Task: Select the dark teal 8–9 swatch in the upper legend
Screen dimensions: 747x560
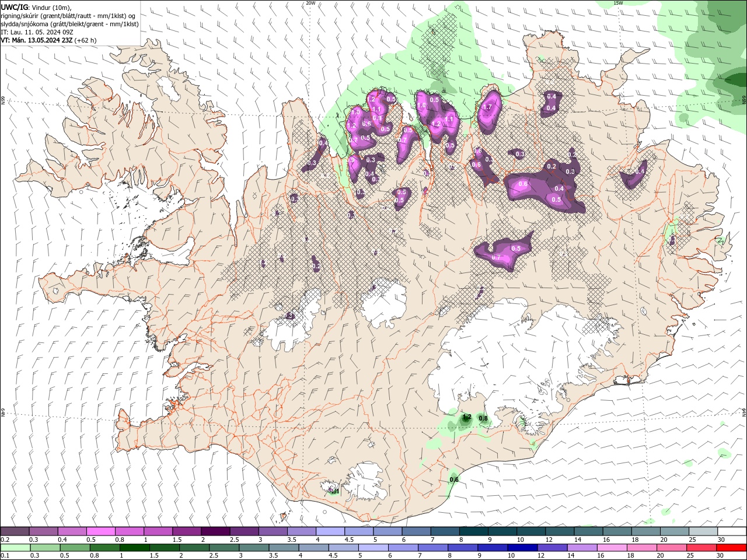Action: pyautogui.click(x=474, y=531)
